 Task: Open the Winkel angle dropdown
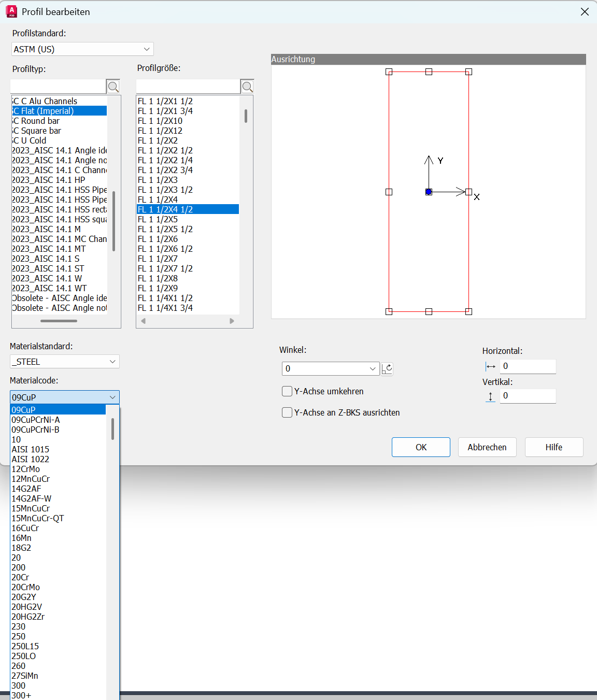tap(331, 368)
